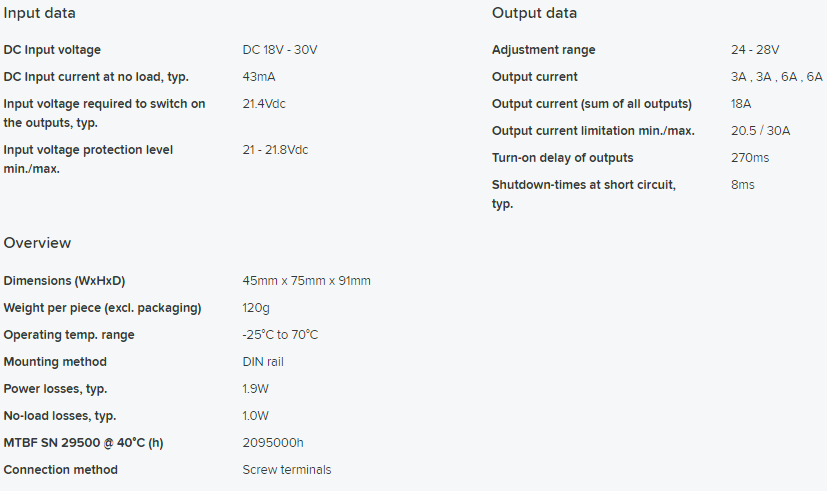Select the 20.5 / 30A current limitation value
Viewport: 827px width, 491px height.
(x=760, y=131)
